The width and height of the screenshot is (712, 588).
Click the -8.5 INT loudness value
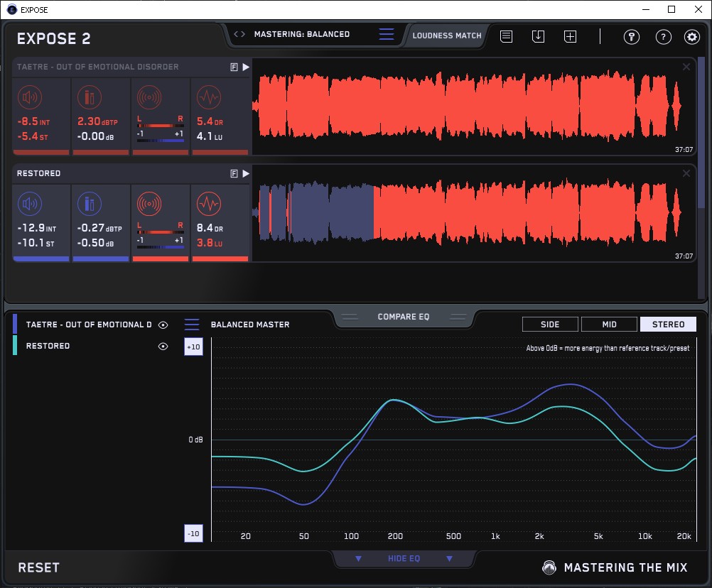(x=33, y=121)
